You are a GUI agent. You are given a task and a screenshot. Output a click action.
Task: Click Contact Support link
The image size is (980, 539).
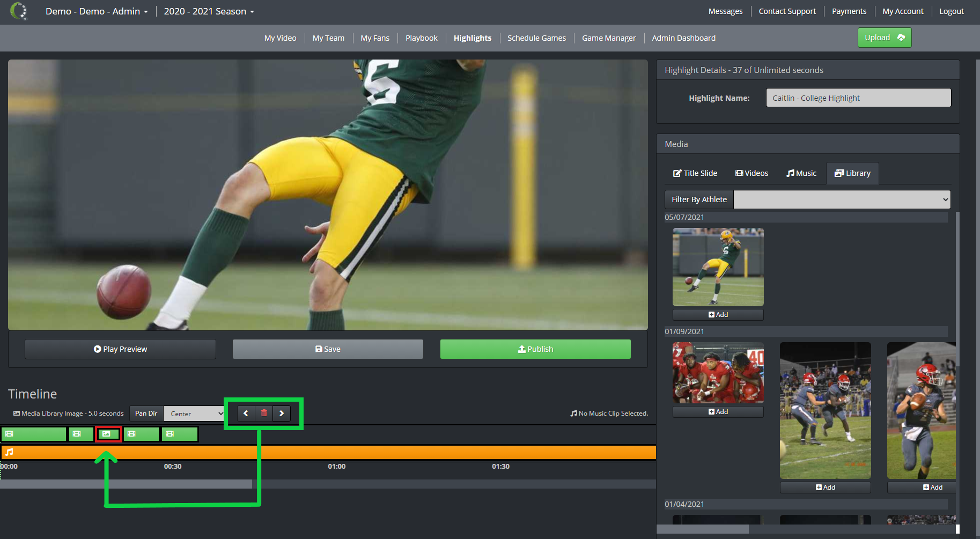(787, 11)
